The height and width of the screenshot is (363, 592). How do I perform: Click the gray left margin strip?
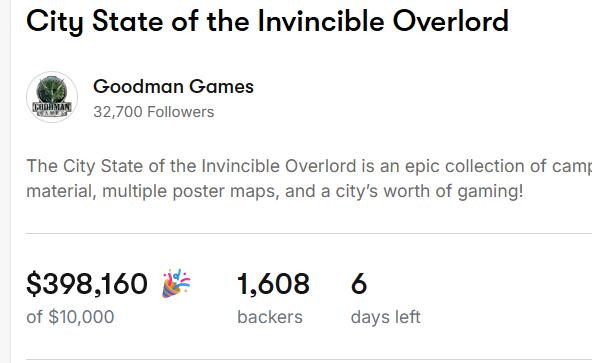(5, 181)
